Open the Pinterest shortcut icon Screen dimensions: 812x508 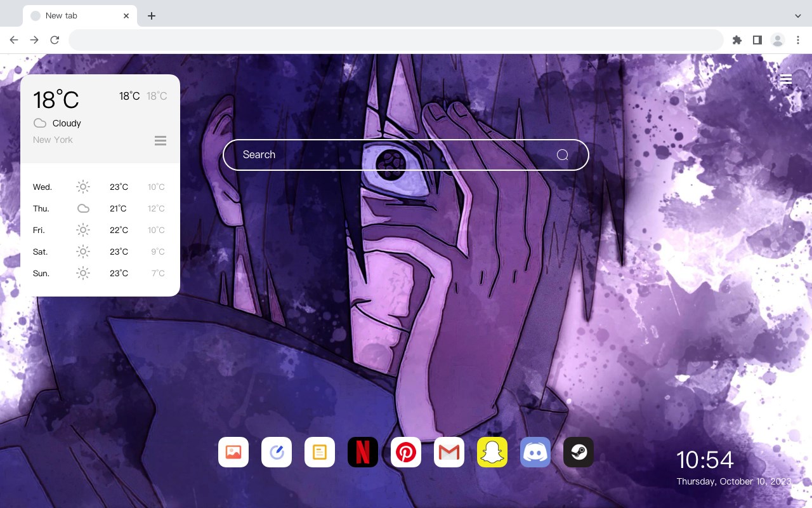(406, 452)
